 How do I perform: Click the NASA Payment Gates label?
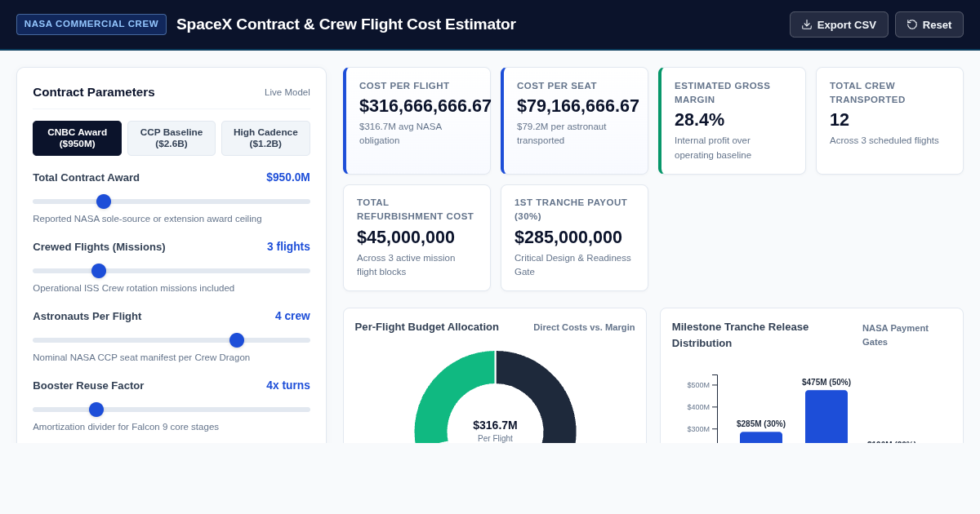[895, 335]
